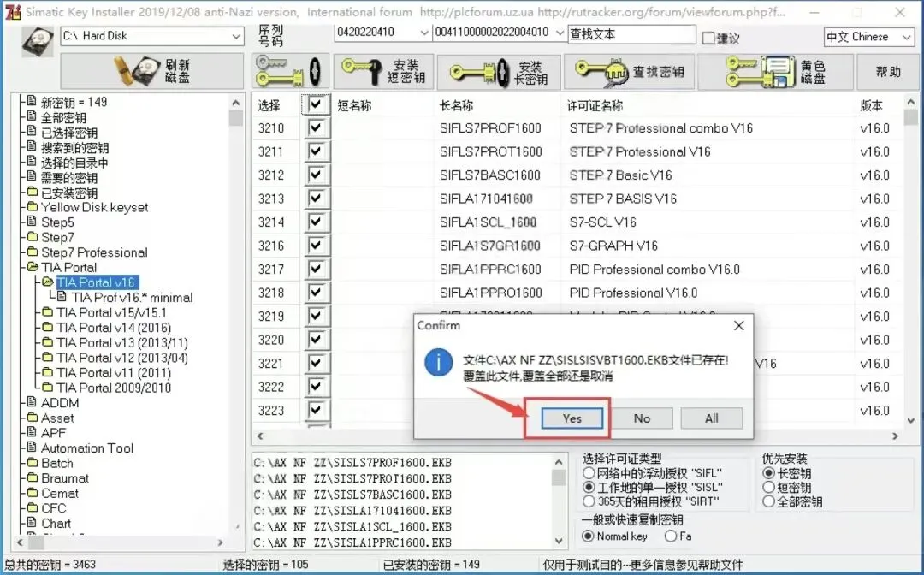Click the 长名称 column header

pyautogui.click(x=456, y=105)
